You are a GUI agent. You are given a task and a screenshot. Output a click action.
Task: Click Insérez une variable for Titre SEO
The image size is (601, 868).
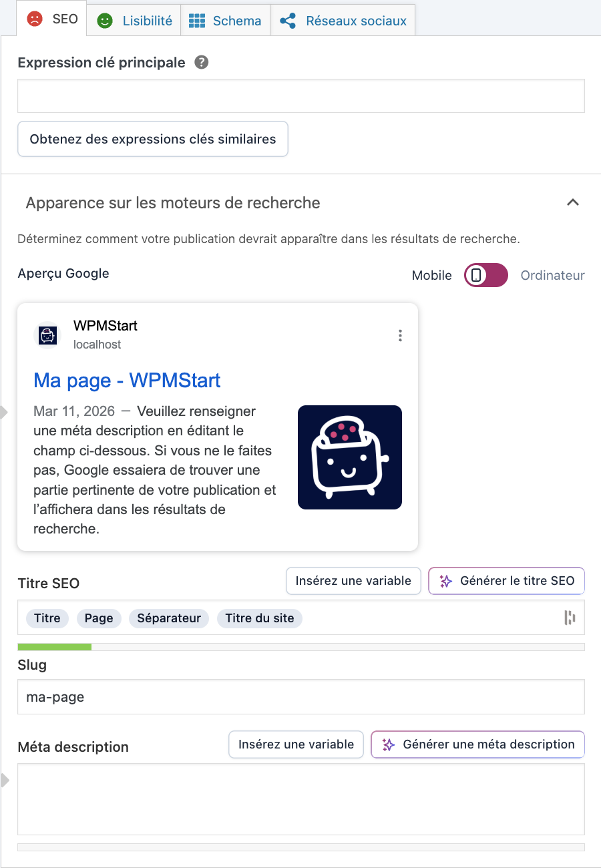click(353, 581)
